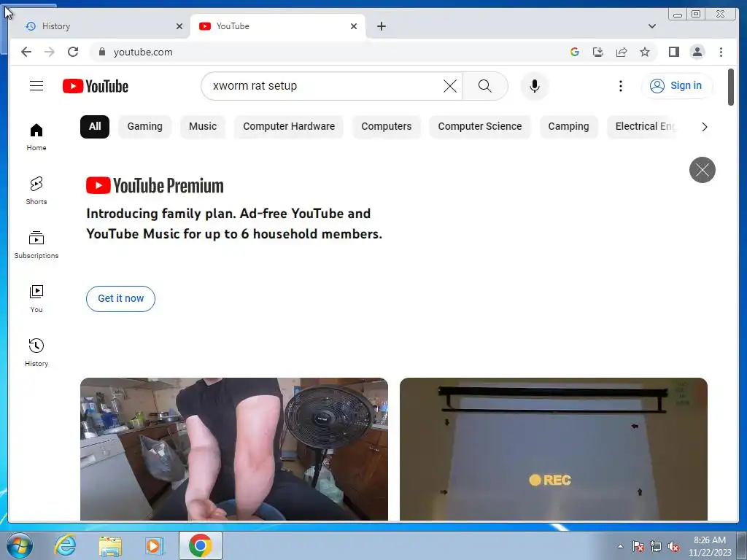Run search with the magnifier button
This screenshot has width=747, height=560.
pos(484,86)
